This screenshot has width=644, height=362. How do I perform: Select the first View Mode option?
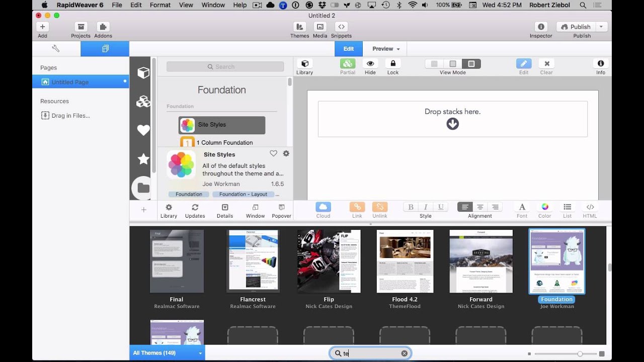point(434,64)
